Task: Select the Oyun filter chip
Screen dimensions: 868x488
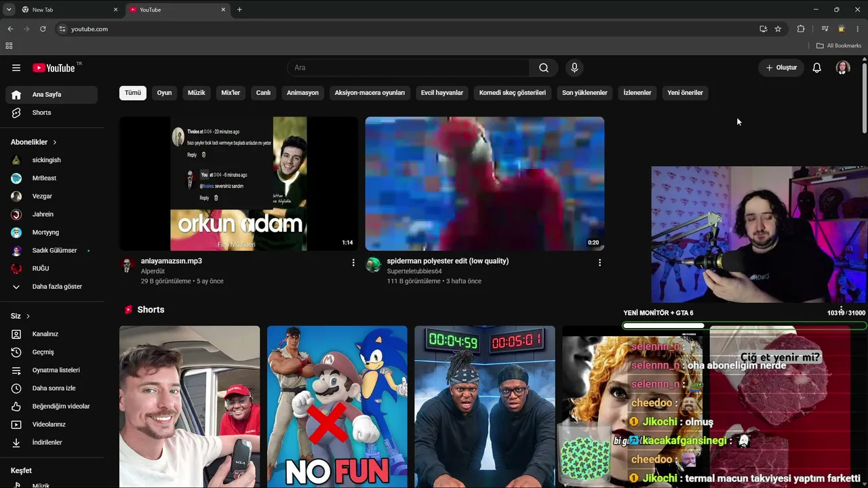Action: tap(165, 93)
